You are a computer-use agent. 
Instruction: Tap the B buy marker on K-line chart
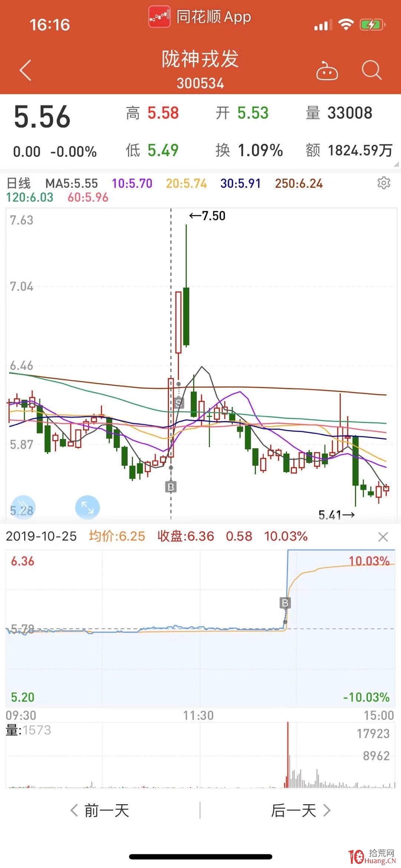[x=171, y=487]
